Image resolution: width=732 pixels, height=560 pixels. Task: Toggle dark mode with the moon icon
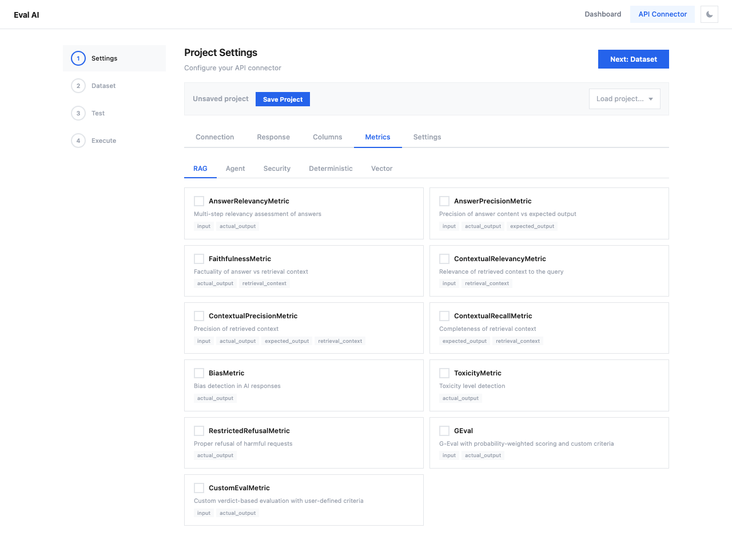tap(709, 14)
